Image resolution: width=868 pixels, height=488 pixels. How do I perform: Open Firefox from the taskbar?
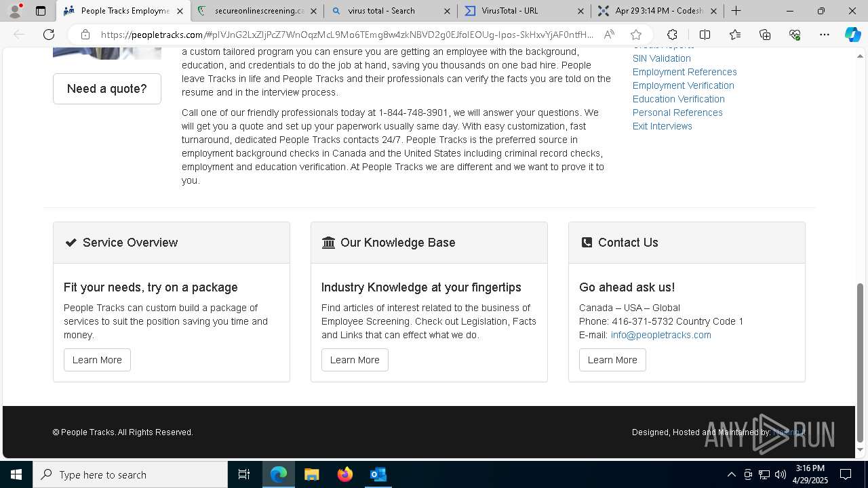pyautogui.click(x=345, y=474)
